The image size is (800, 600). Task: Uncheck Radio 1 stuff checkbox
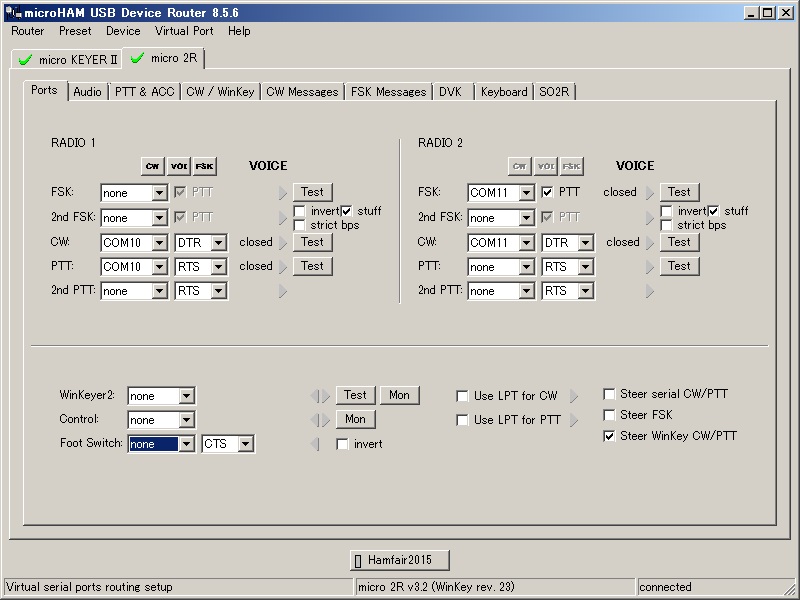tap(346, 211)
